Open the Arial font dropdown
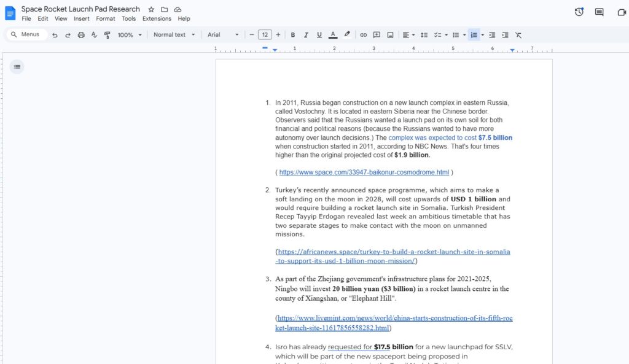 tap(223, 35)
